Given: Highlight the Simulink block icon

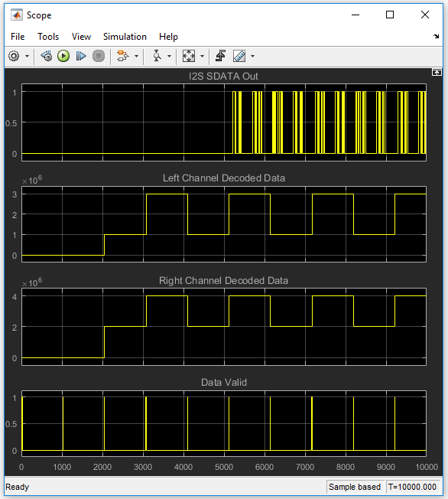Looking at the screenshot, I should pos(123,57).
